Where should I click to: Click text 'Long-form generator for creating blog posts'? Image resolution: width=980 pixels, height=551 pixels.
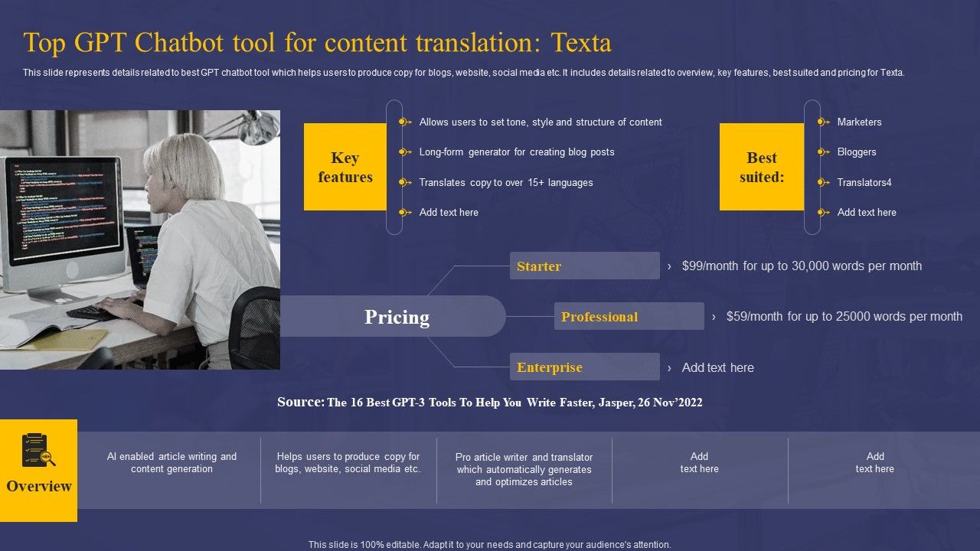tap(517, 152)
